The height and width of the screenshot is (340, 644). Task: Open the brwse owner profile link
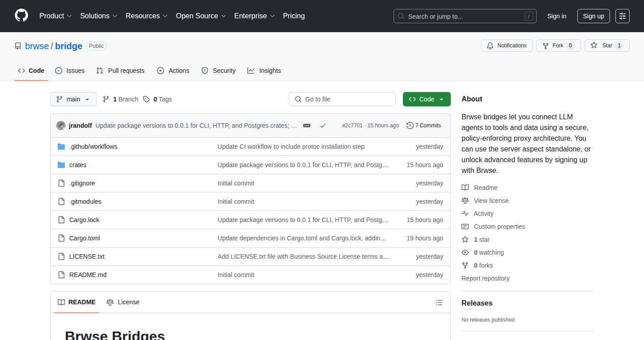(x=37, y=46)
